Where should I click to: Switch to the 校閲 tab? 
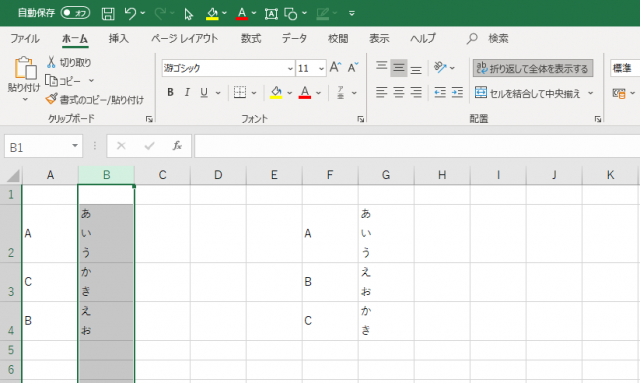(x=338, y=38)
